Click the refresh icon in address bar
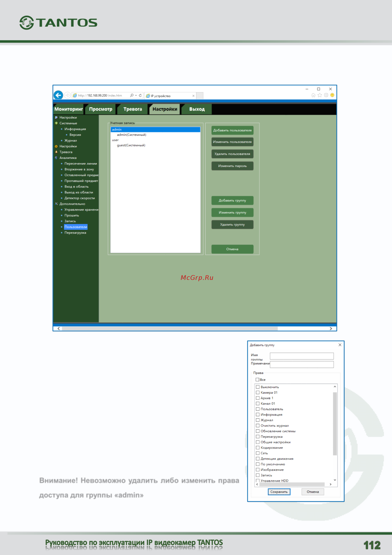The height and width of the screenshot is (555, 392). point(140,95)
